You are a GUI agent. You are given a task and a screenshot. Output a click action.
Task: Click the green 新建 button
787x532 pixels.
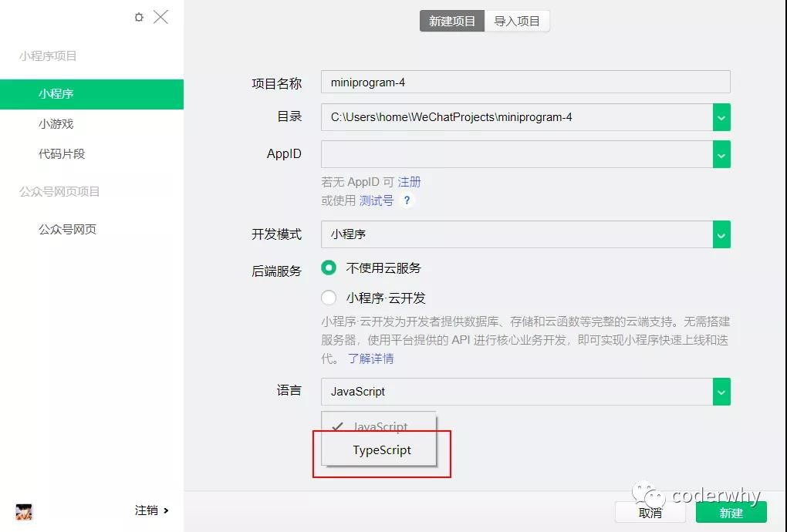pyautogui.click(x=731, y=513)
